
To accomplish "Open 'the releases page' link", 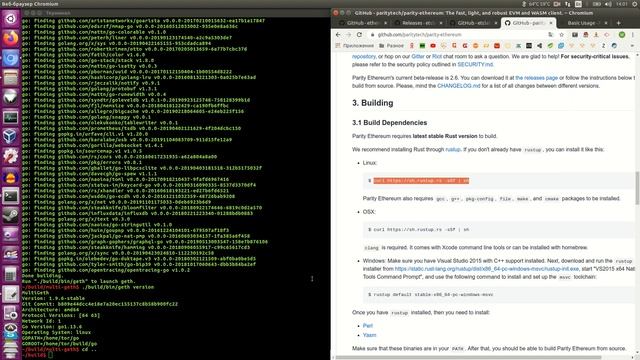I will (536, 78).
